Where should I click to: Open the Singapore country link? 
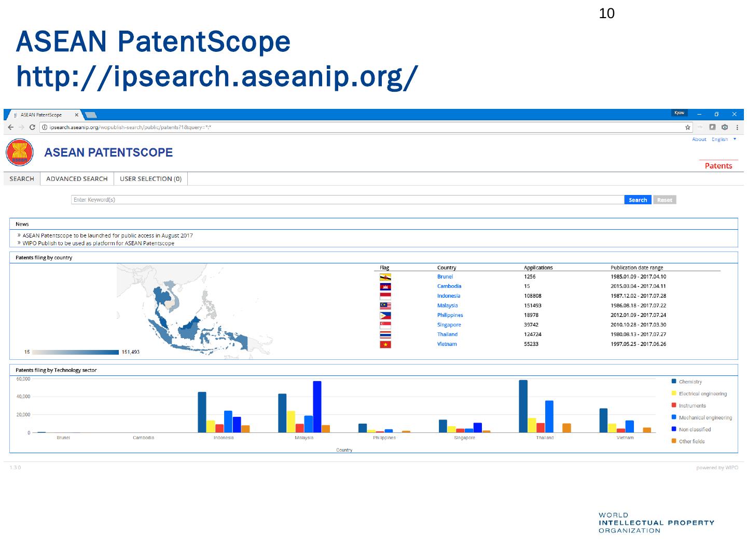pos(449,325)
